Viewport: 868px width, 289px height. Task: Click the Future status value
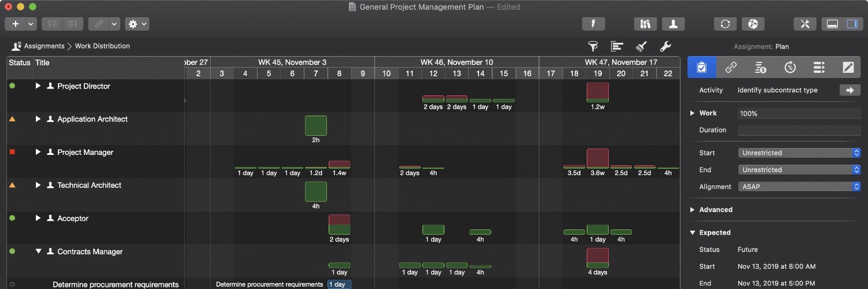point(748,250)
